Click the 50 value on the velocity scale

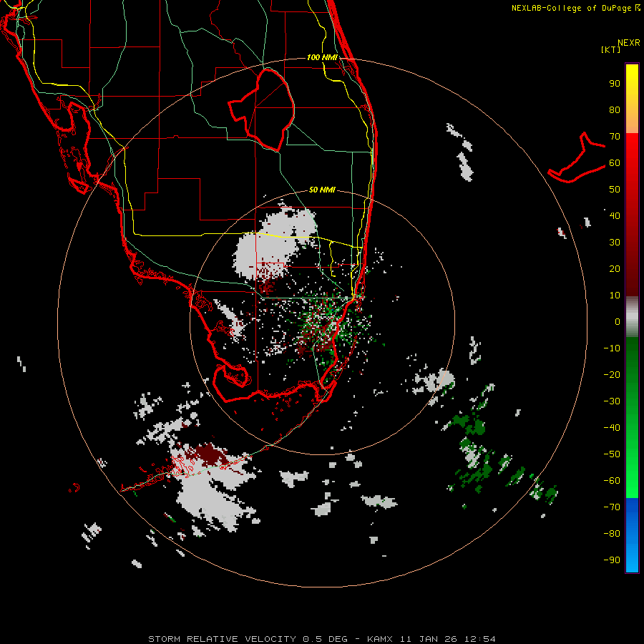coord(615,190)
